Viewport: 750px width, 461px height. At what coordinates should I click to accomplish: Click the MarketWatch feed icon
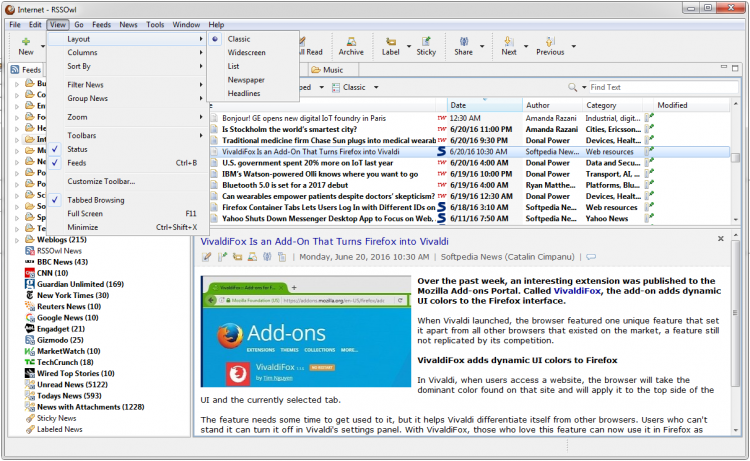(x=30, y=351)
